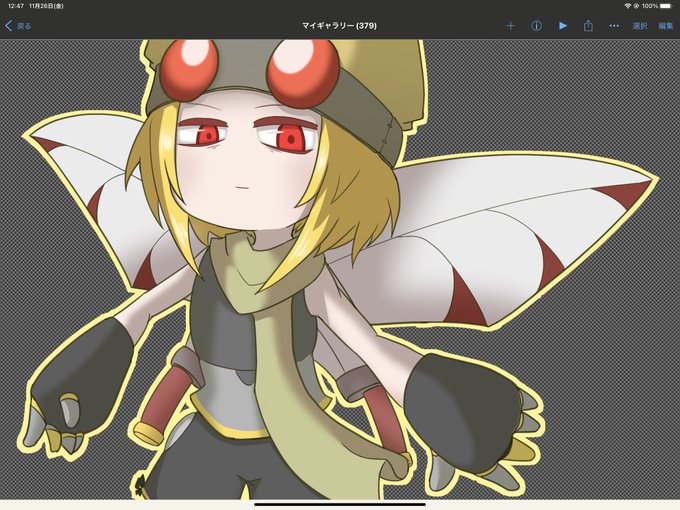Click the マイギャラリー (379) title
The image size is (680, 510).
[339, 26]
